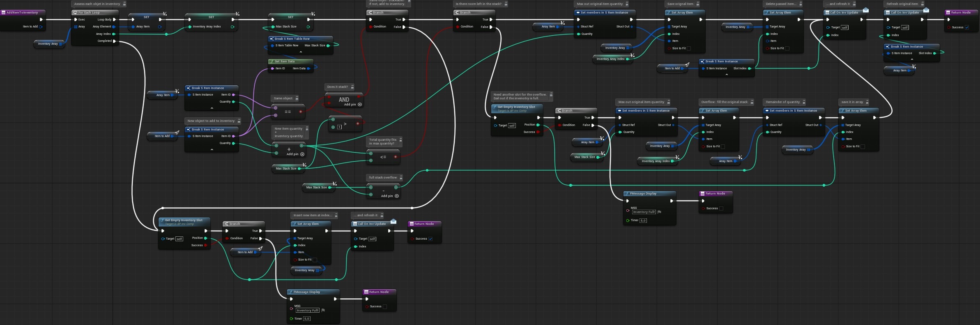Collapse Break S Item Instance connected to Array Item
This screenshot has height=325, width=980.
[x=212, y=108]
